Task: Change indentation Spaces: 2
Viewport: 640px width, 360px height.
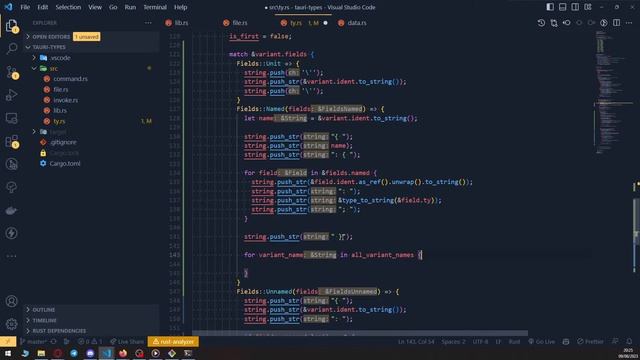Action: coord(453,342)
